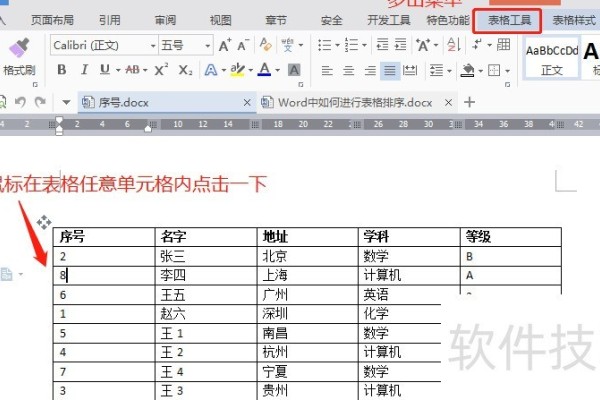Click the clear formatting eraser icon

coord(265,45)
